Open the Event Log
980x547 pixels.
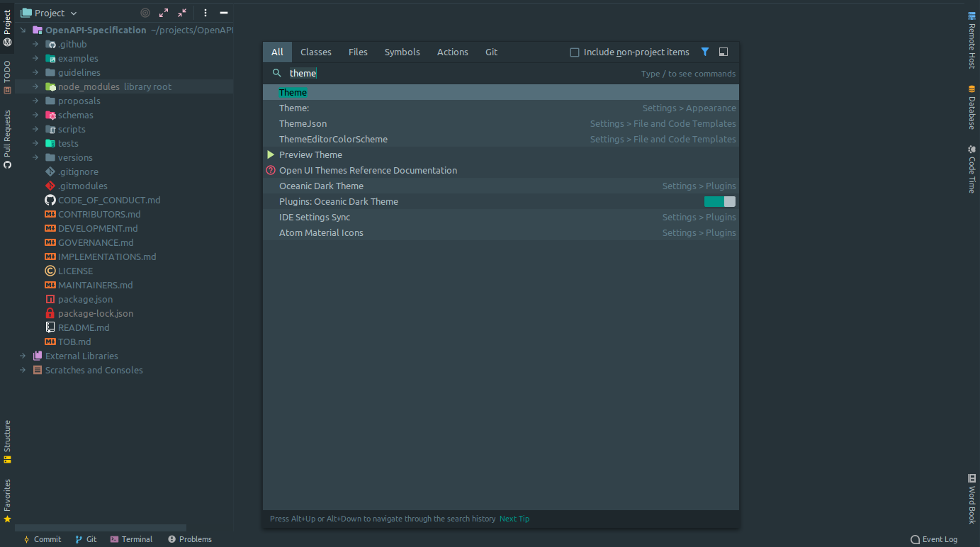[934, 539]
